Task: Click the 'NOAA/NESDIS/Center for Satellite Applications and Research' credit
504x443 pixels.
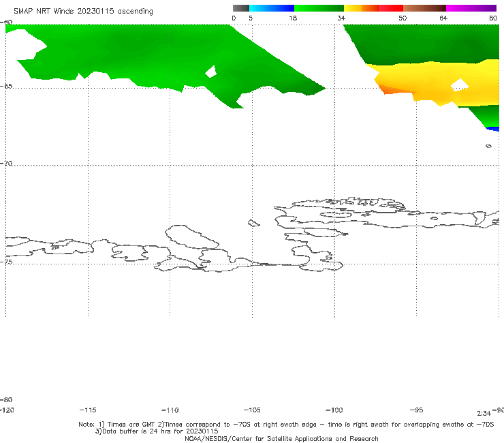Action: coord(281,438)
